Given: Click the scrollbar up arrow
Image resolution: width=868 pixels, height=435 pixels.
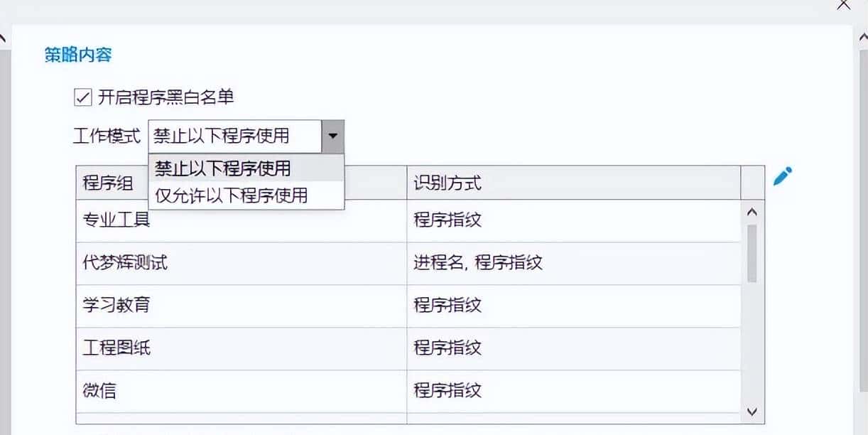Looking at the screenshot, I should (x=751, y=211).
